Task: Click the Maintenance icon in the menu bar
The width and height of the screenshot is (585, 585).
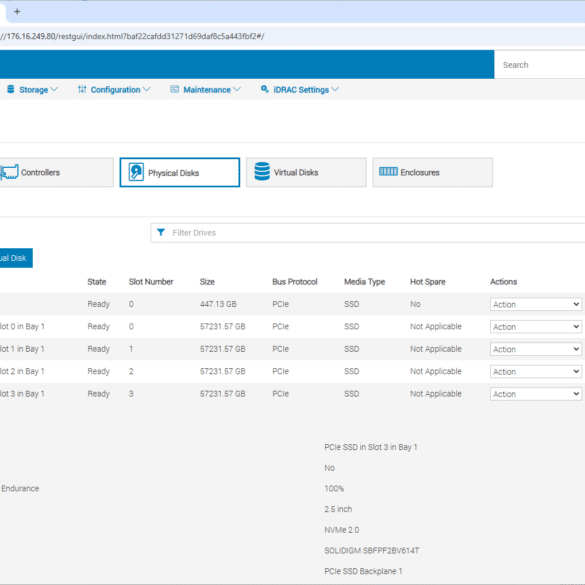Action: point(174,89)
